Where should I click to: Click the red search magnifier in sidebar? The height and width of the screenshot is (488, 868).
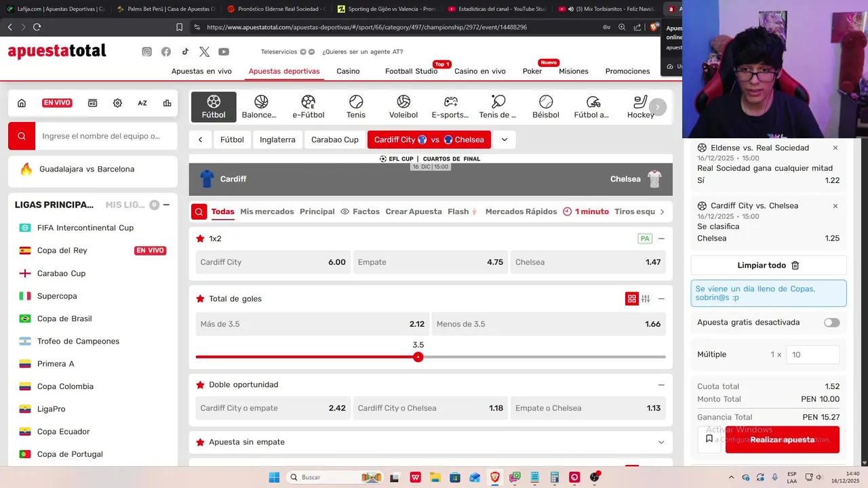(22, 136)
